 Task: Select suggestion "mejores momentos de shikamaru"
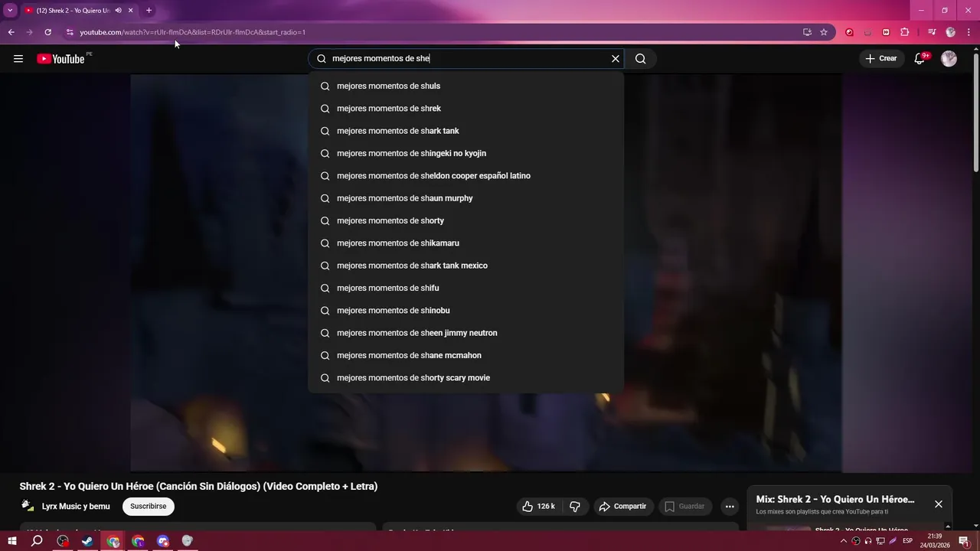click(465, 243)
